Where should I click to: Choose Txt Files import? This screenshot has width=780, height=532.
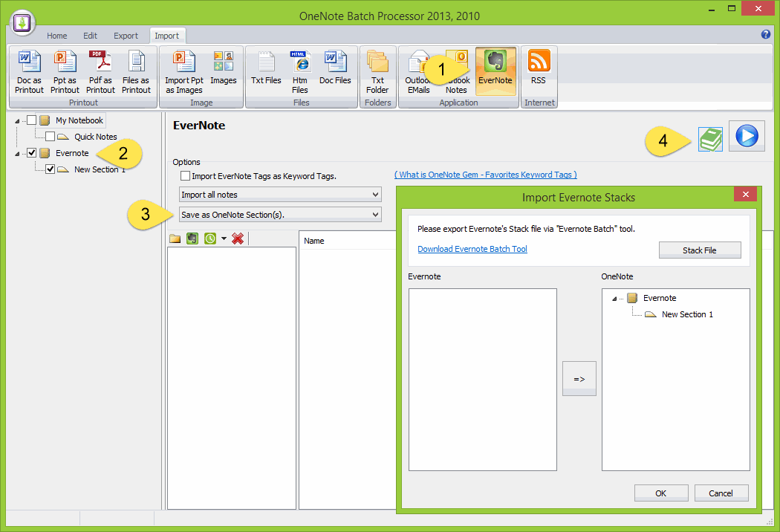point(266,67)
